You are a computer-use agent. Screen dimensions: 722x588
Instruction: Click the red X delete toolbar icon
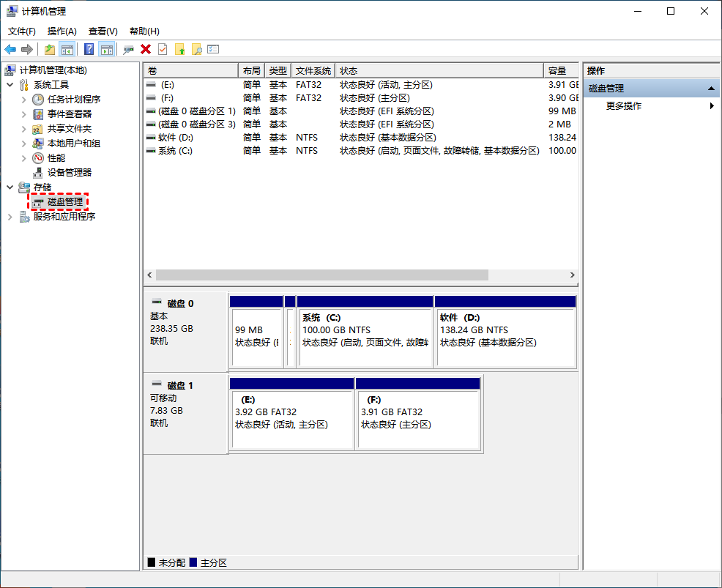(146, 49)
